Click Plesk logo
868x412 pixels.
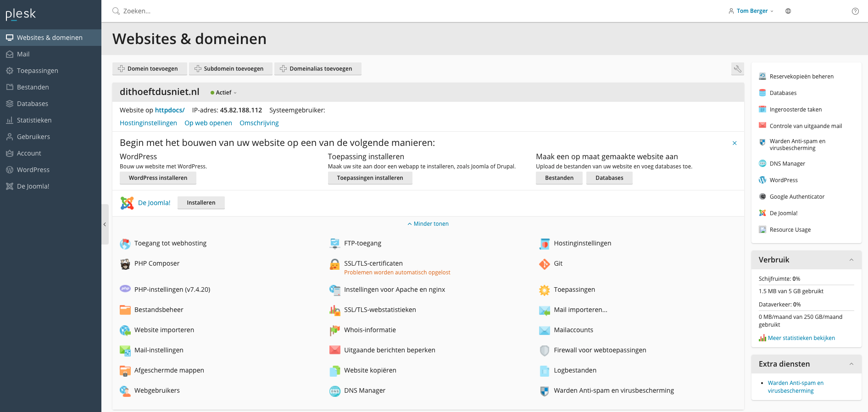coord(21,14)
